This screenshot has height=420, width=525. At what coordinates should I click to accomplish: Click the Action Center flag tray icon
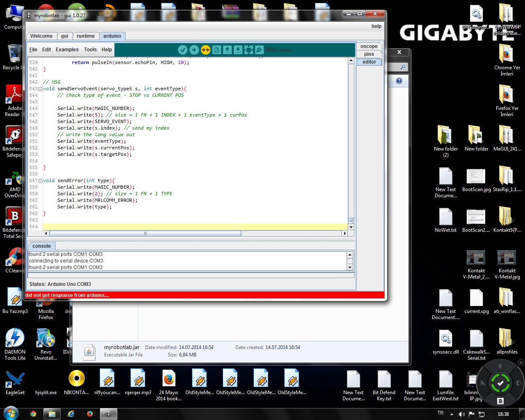(472, 414)
